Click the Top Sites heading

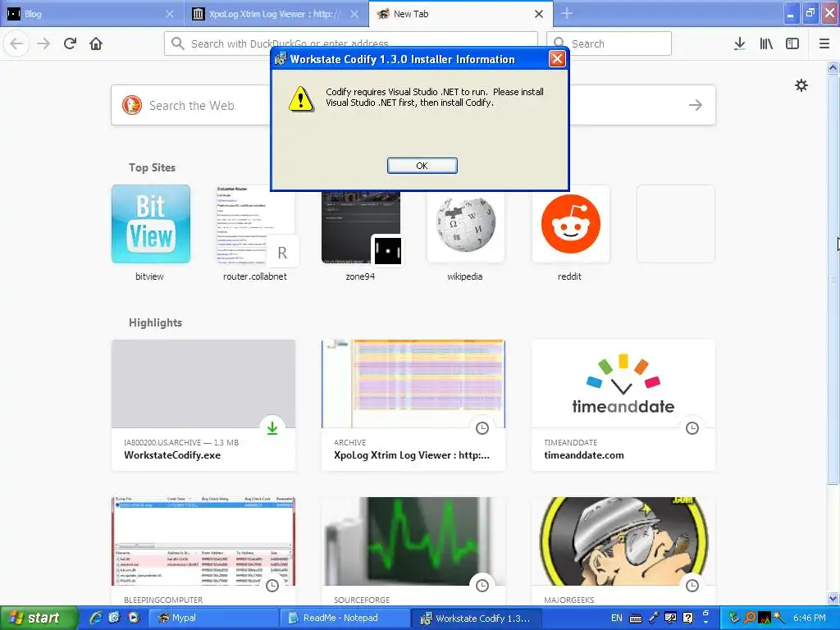152,167
